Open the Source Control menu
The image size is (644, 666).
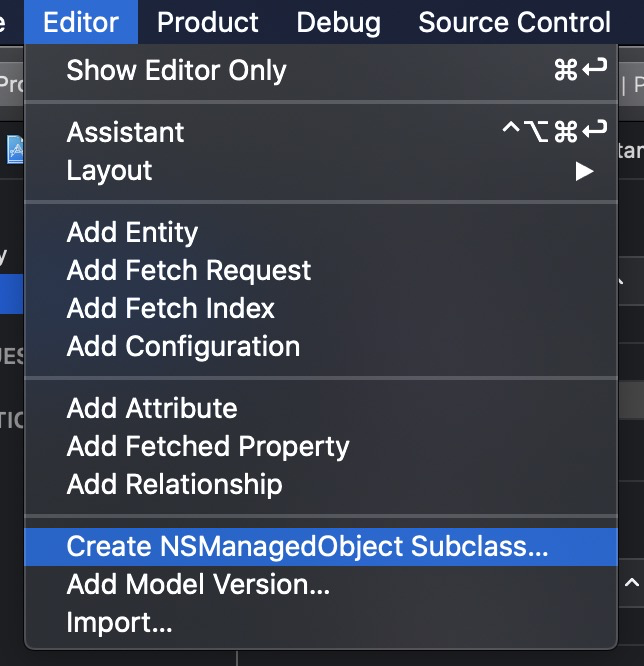(514, 22)
